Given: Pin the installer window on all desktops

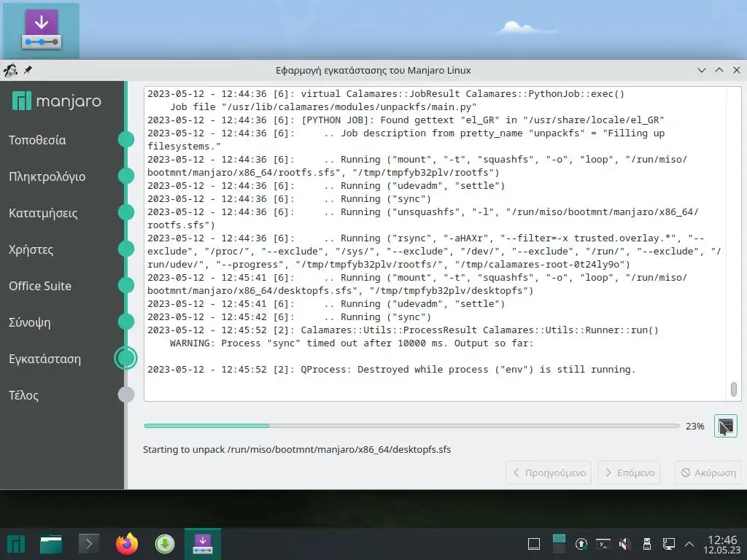Looking at the screenshot, I should pos(28,70).
